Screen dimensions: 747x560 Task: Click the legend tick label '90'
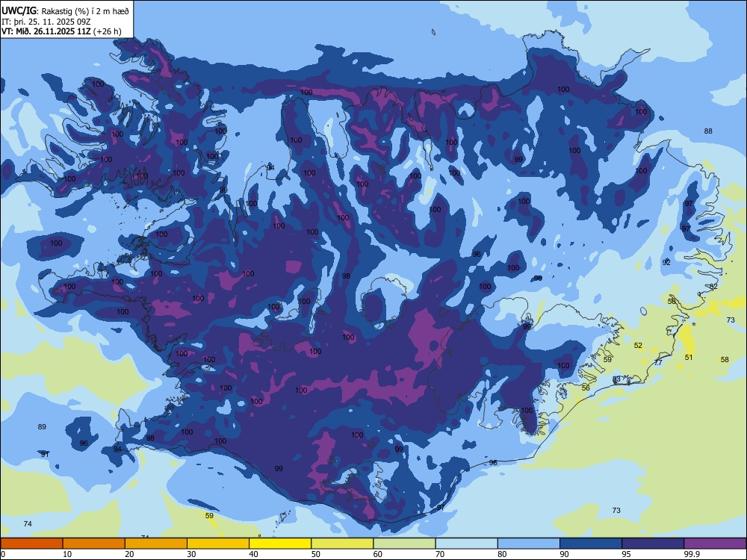[564, 554]
